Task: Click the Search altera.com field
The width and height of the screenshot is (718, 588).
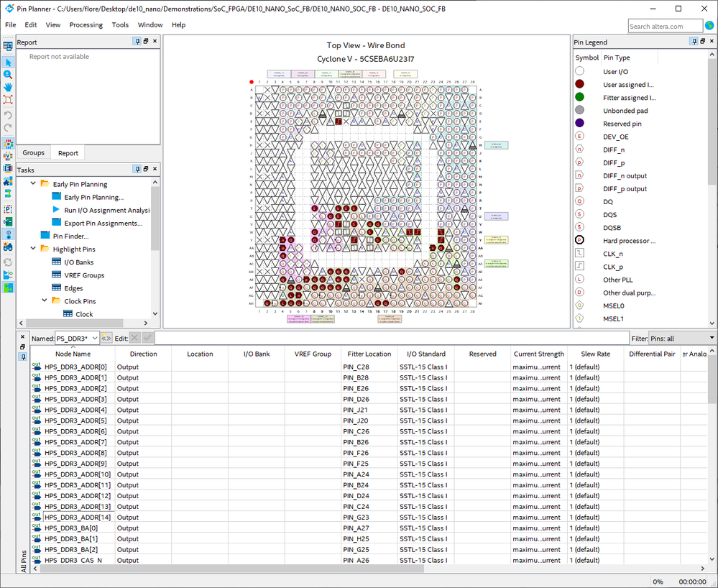Action: coord(665,26)
